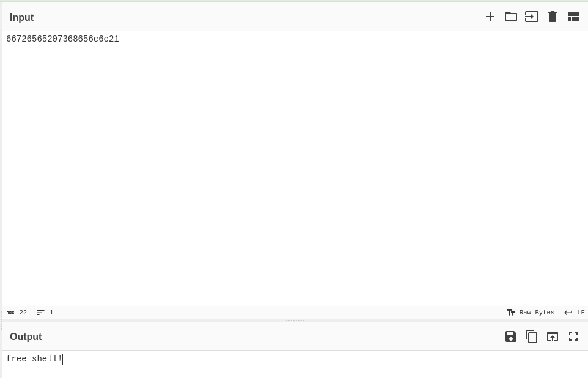
Task: Copy raw output to clipboard
Action: (x=532, y=336)
